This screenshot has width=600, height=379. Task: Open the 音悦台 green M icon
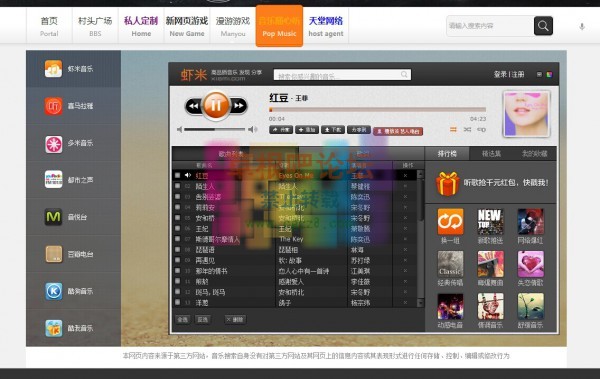(x=53, y=217)
